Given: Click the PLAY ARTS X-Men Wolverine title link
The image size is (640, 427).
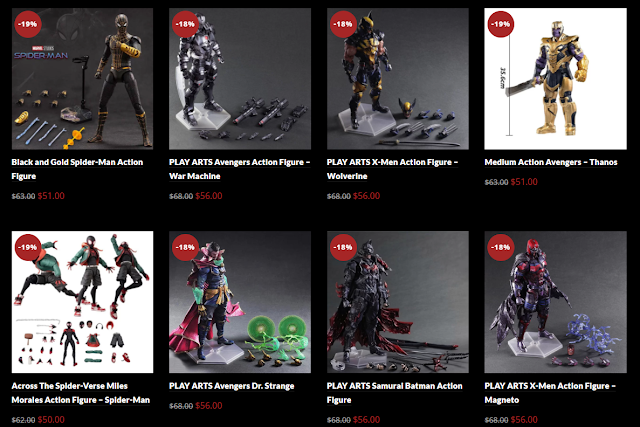Looking at the screenshot, I should [x=392, y=169].
